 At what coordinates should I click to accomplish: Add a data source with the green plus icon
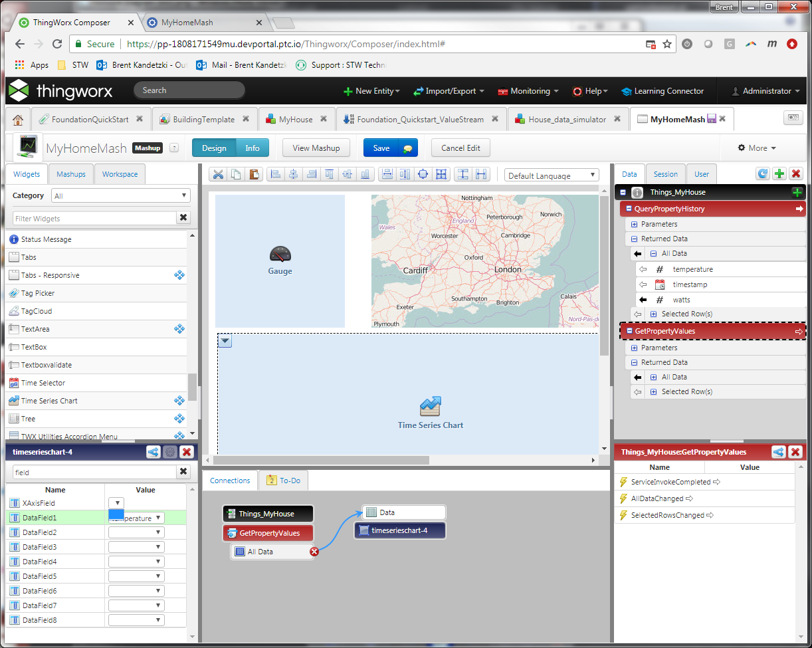(x=779, y=173)
